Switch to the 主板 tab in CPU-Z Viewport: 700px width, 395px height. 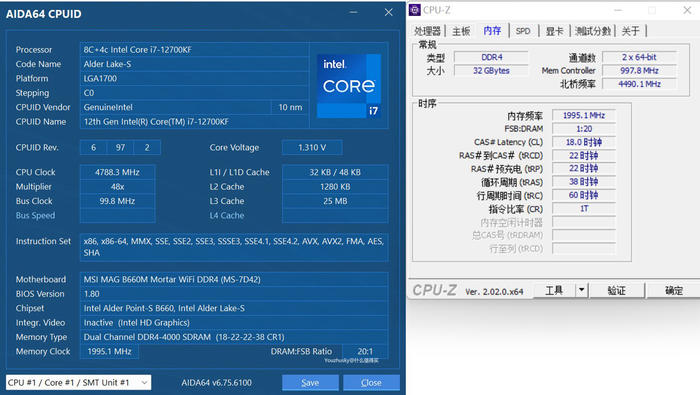(461, 31)
